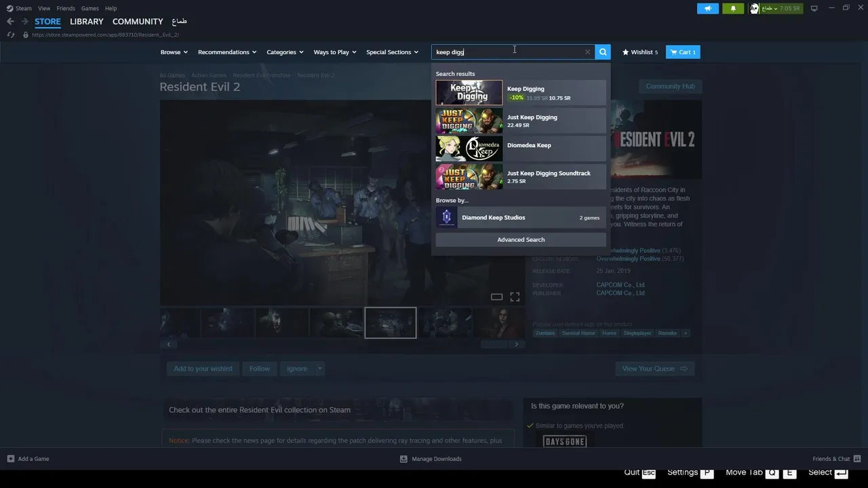Open the Singleplayer tag

637,333
